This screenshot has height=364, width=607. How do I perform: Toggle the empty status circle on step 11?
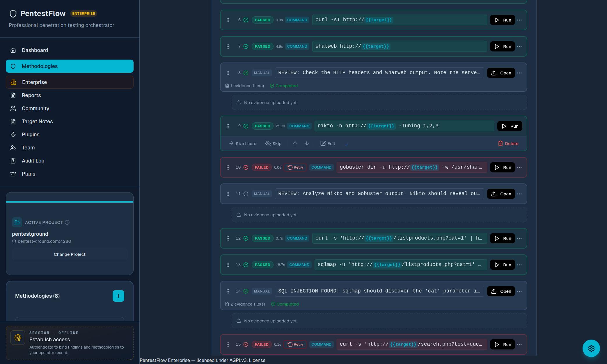[246, 194]
